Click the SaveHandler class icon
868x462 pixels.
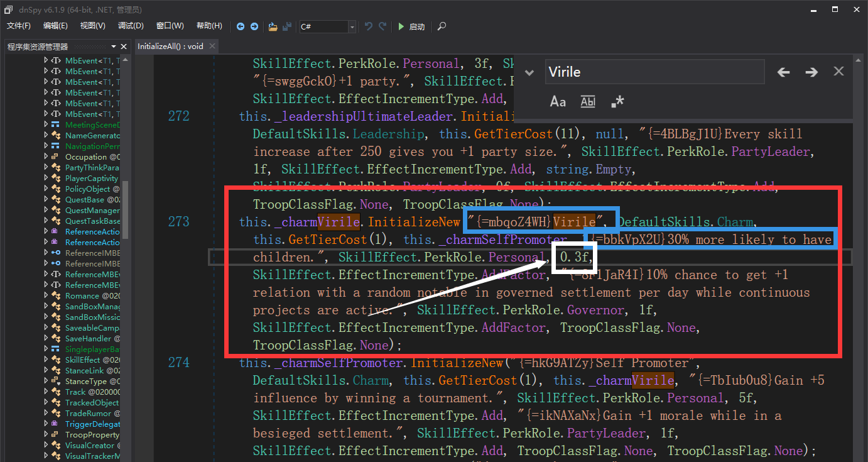click(x=56, y=338)
